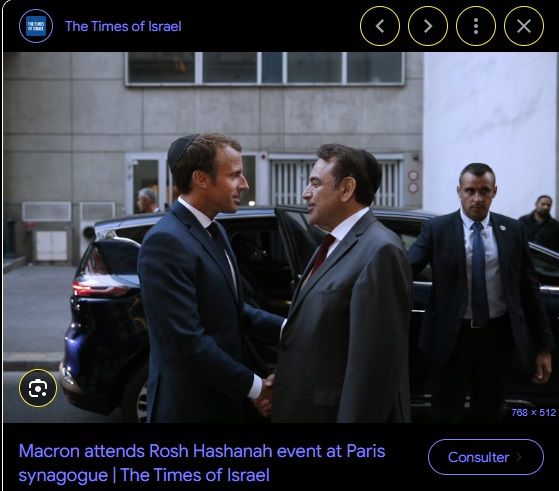Click the headline's second line ending in 'Israel'
The image size is (559, 491).
tap(144, 475)
